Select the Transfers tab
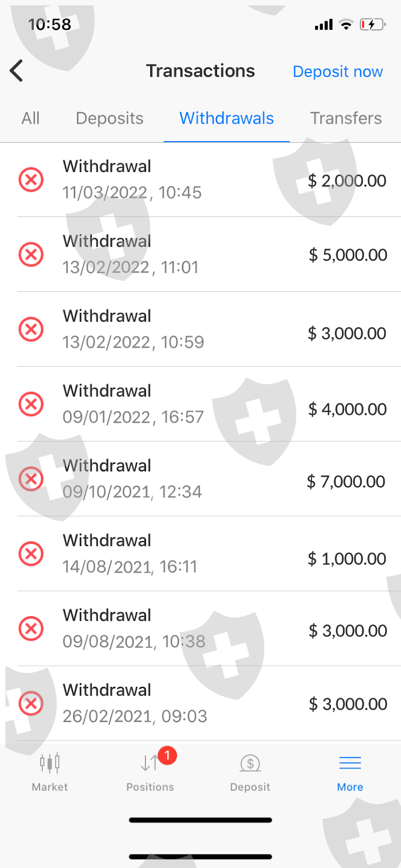Image resolution: width=401 pixels, height=868 pixels. pos(346,118)
